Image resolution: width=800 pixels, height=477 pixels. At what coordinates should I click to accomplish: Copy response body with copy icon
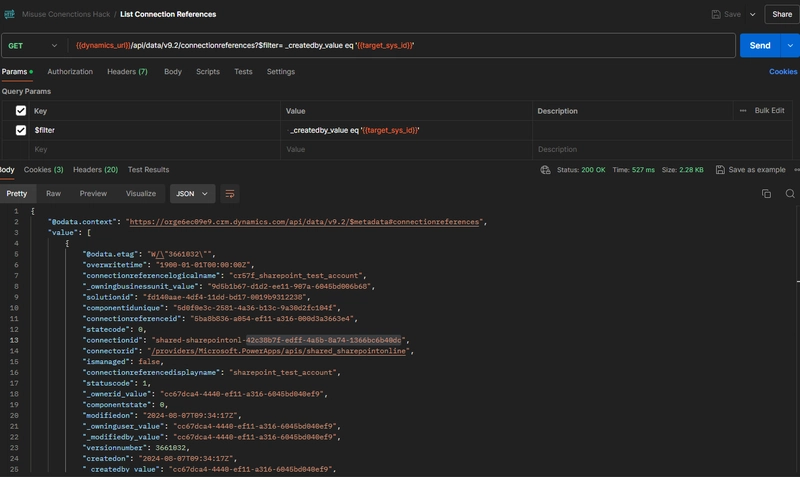point(766,193)
